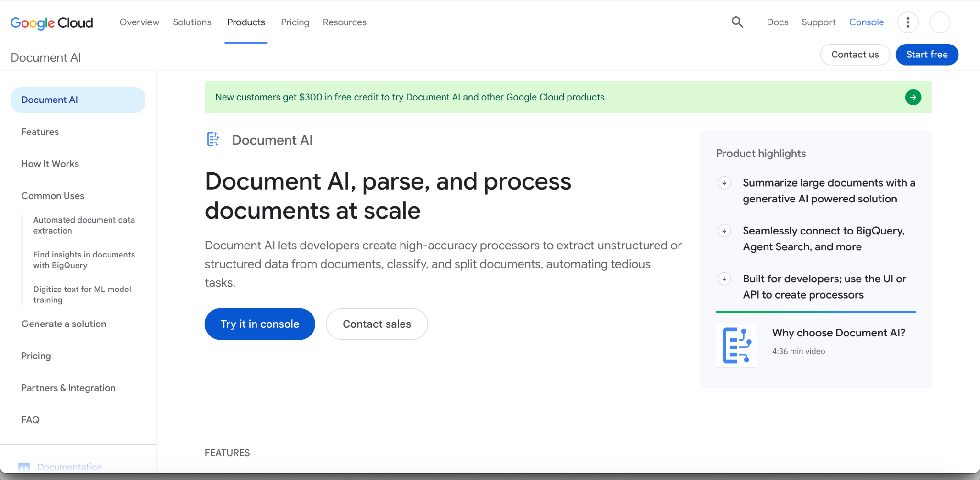Click the Start free button

(927, 55)
